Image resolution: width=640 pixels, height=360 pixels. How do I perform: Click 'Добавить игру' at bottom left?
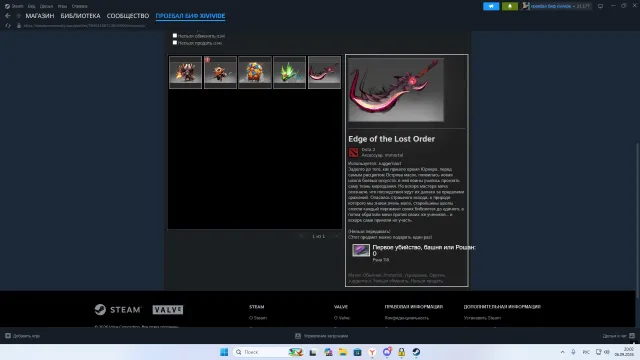click(x=23, y=336)
